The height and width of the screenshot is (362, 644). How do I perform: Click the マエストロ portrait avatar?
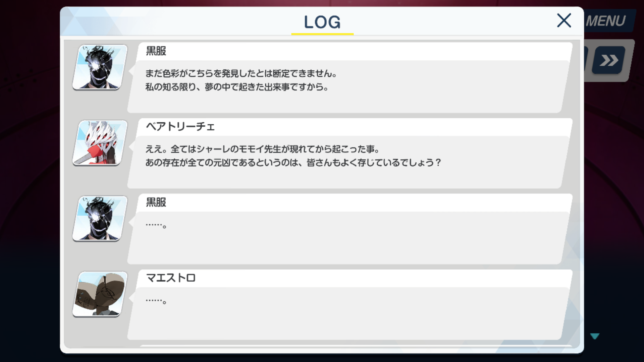point(100,294)
